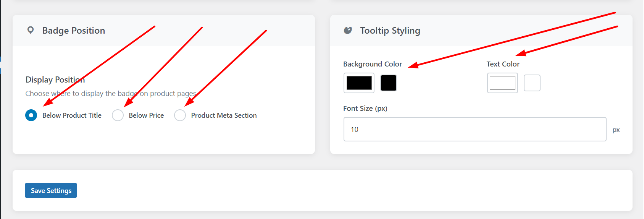
Task: Click the small white square preview swatch
Action: coord(532,83)
